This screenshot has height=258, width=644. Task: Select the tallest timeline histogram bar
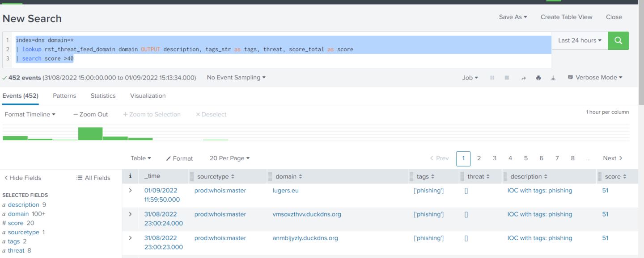click(x=90, y=133)
